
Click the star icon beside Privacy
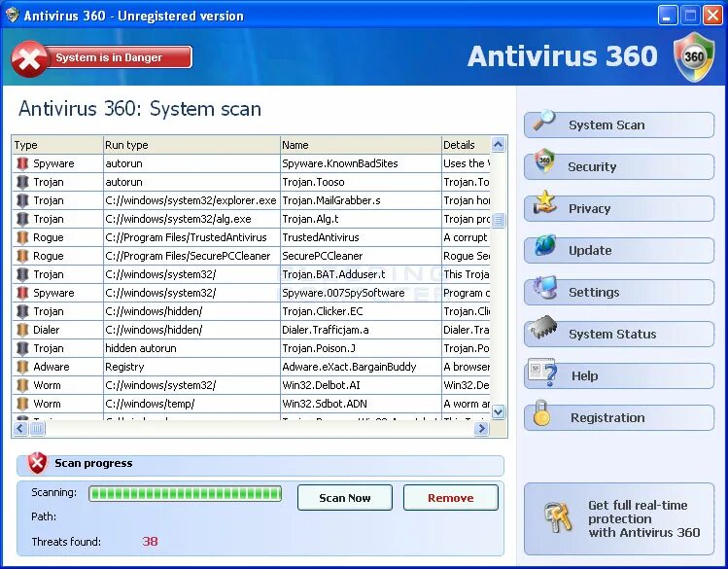point(544,202)
